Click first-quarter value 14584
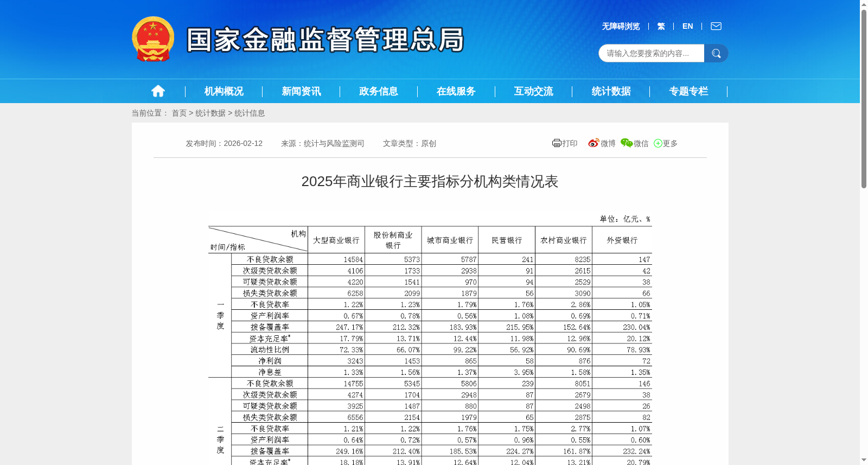 tap(353, 259)
